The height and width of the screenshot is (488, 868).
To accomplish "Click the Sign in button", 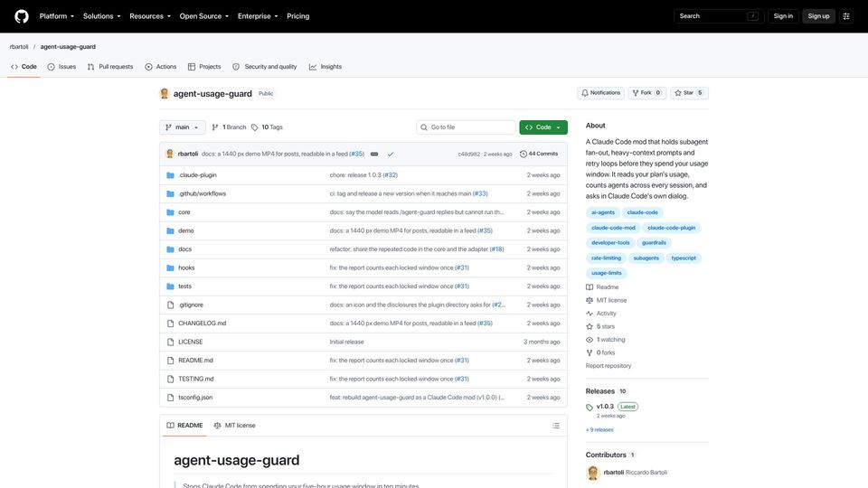I will click(x=783, y=16).
